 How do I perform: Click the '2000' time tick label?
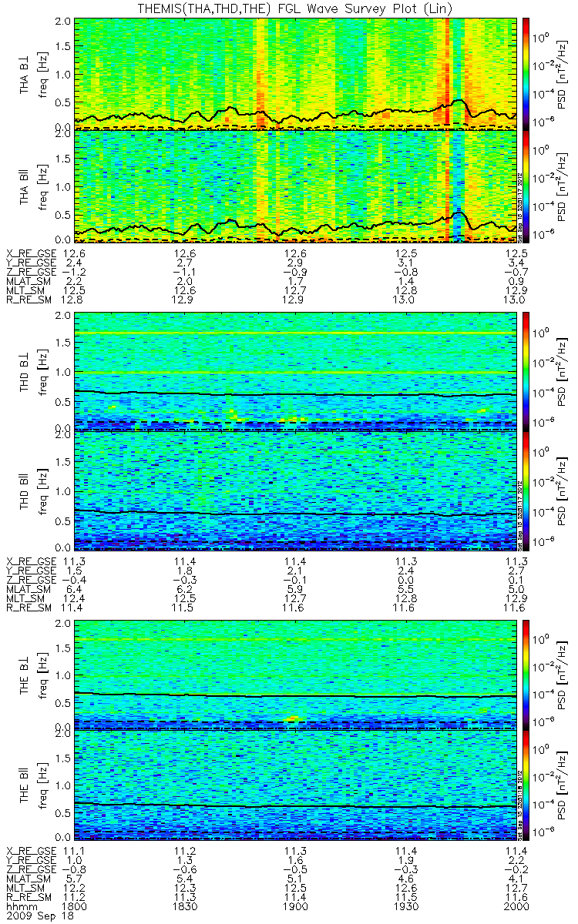coord(516,906)
